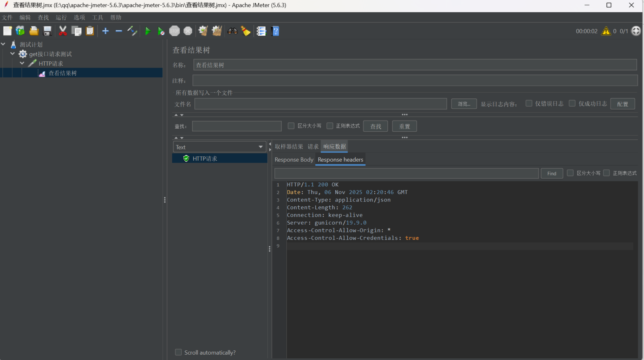Click the Cut scissors icon

(x=63, y=31)
